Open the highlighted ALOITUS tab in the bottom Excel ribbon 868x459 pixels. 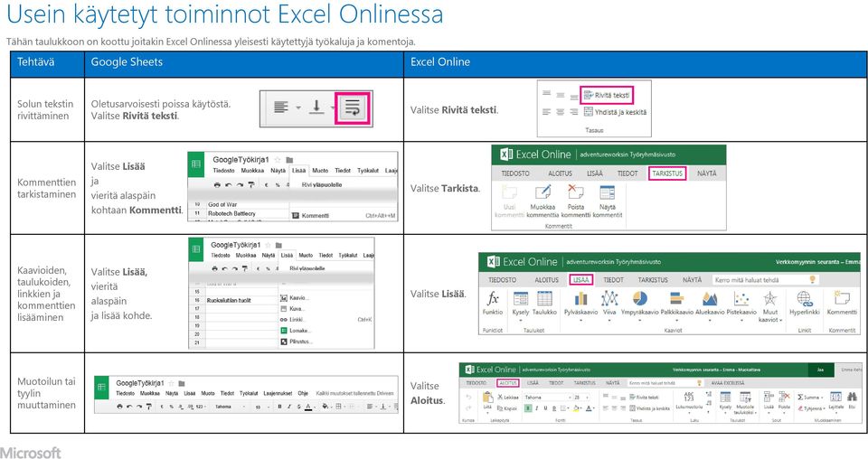pyautogui.click(x=507, y=383)
